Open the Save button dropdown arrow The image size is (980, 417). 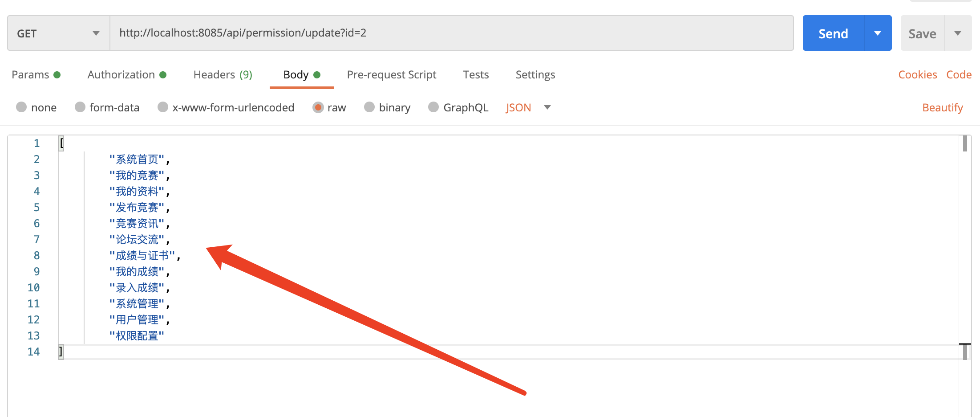pos(958,33)
